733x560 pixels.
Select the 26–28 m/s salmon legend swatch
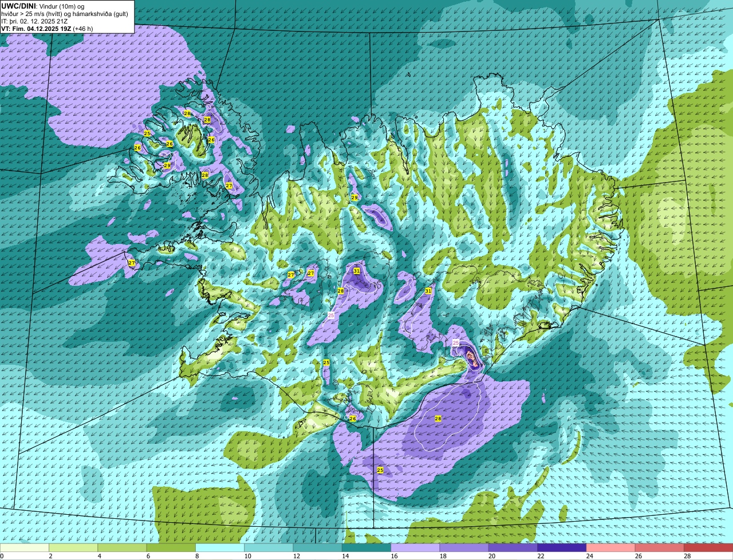click(660, 548)
